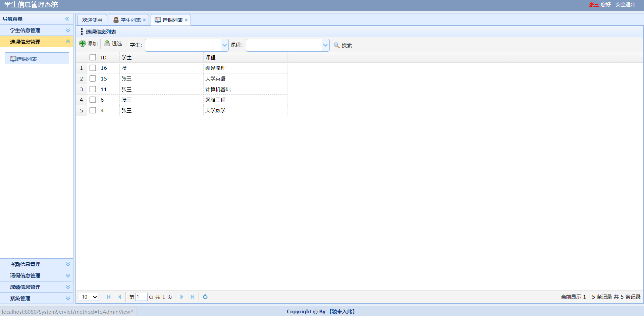Click the 学生信息管理系统 title

(31, 5)
